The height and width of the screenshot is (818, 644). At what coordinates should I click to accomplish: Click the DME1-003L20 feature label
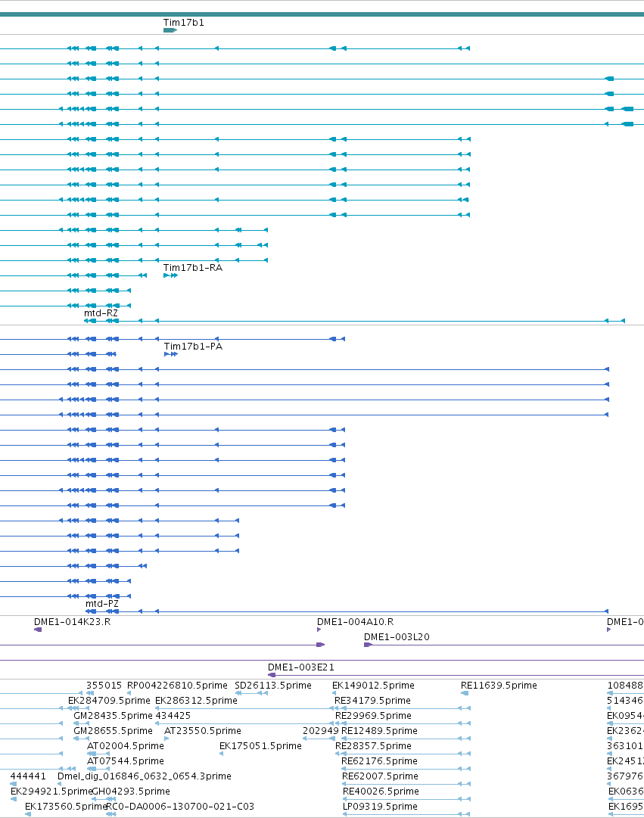[x=397, y=637]
